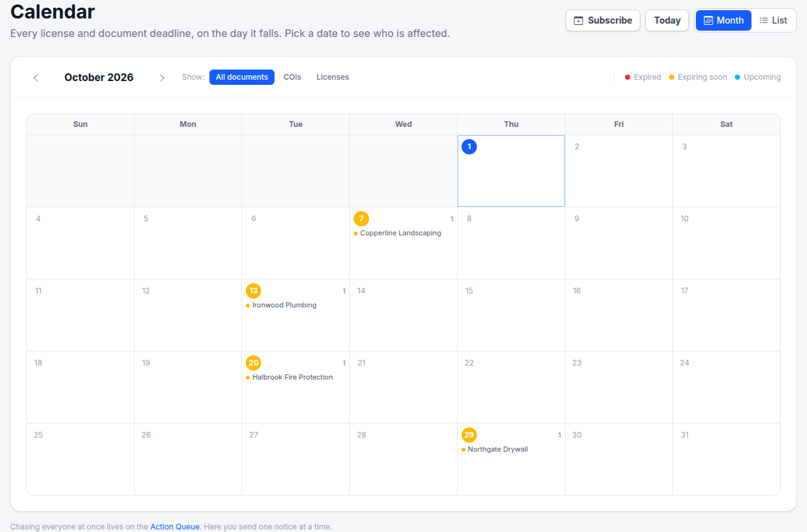Switch to List view
Screen dimensions: 807x532
coord(773,20)
